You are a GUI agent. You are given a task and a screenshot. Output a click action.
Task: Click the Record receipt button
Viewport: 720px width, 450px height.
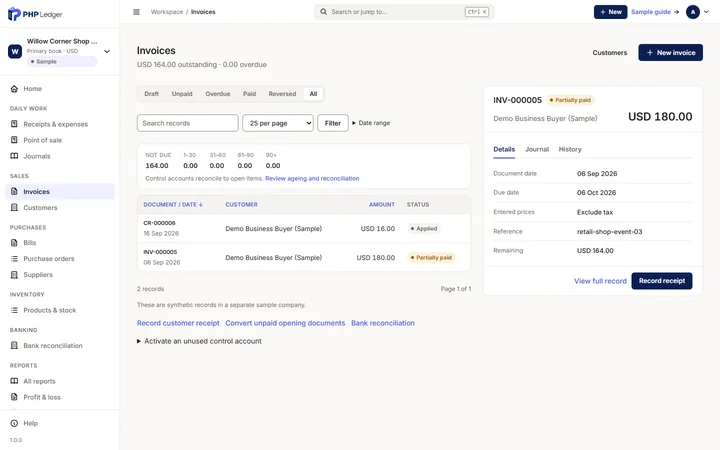click(x=662, y=281)
